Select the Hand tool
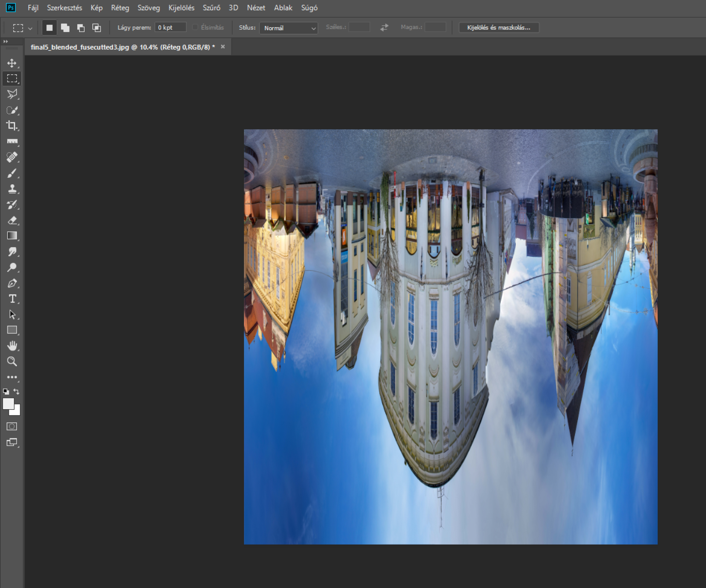The height and width of the screenshot is (588, 706). (x=12, y=346)
